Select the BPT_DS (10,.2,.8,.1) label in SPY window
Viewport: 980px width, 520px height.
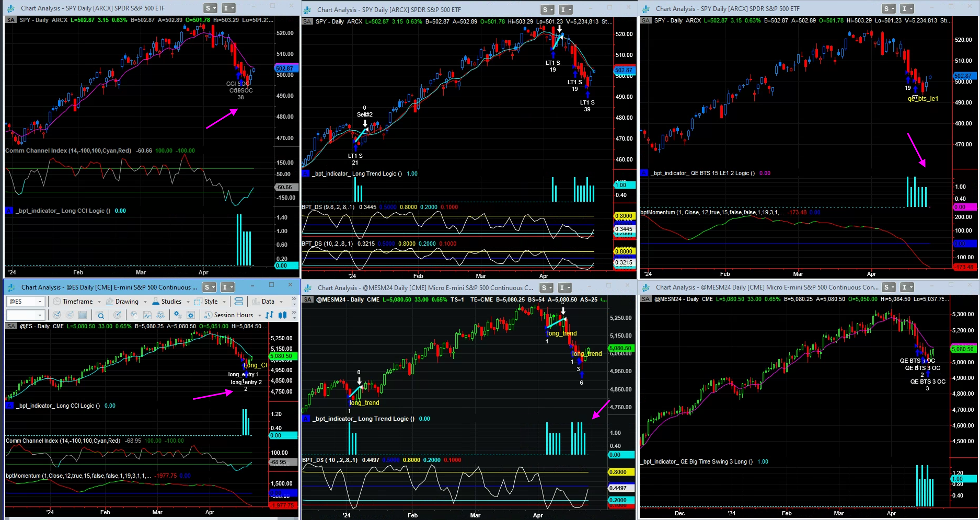coord(327,244)
